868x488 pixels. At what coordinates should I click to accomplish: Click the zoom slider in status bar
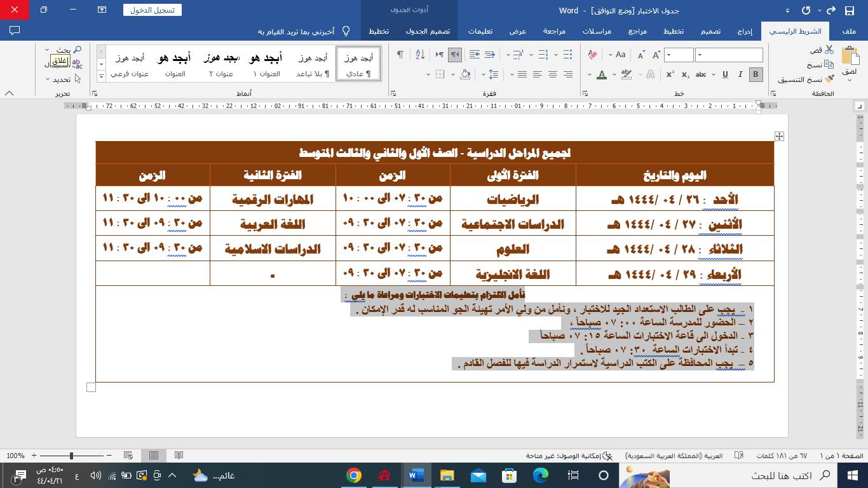point(71,456)
